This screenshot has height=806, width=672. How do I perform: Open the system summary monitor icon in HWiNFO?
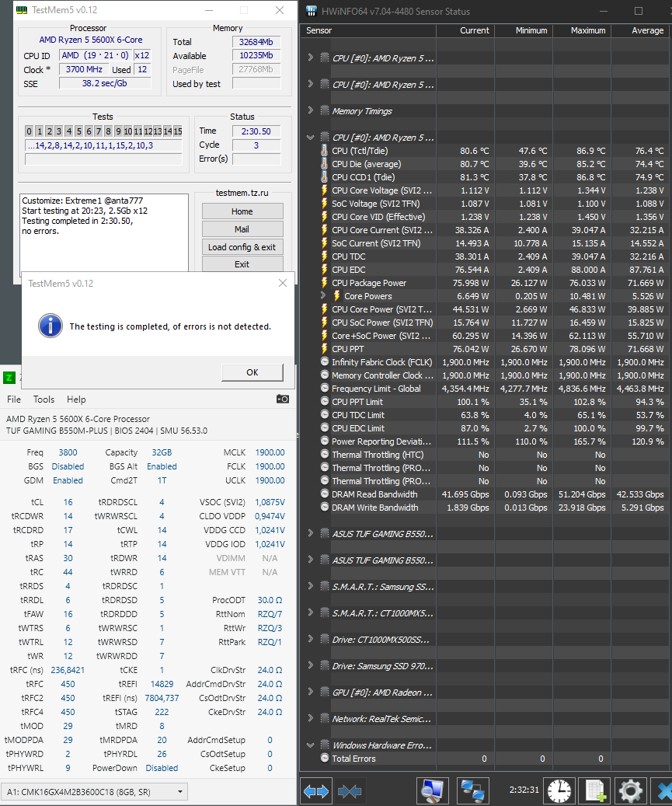(432, 791)
